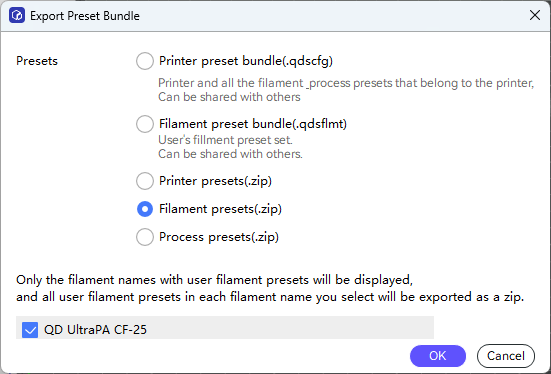Select the Filament presets zip radio button
This screenshot has height=374, width=551.
[145, 209]
